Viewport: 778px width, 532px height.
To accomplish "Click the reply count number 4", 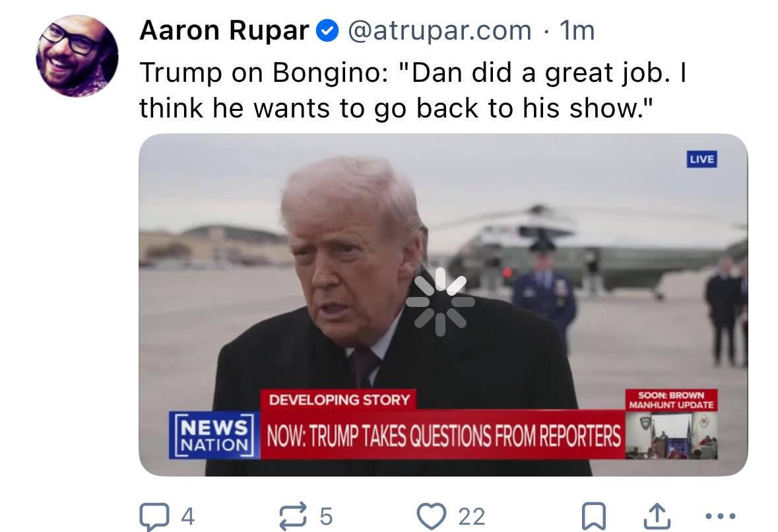I will pos(187,517).
